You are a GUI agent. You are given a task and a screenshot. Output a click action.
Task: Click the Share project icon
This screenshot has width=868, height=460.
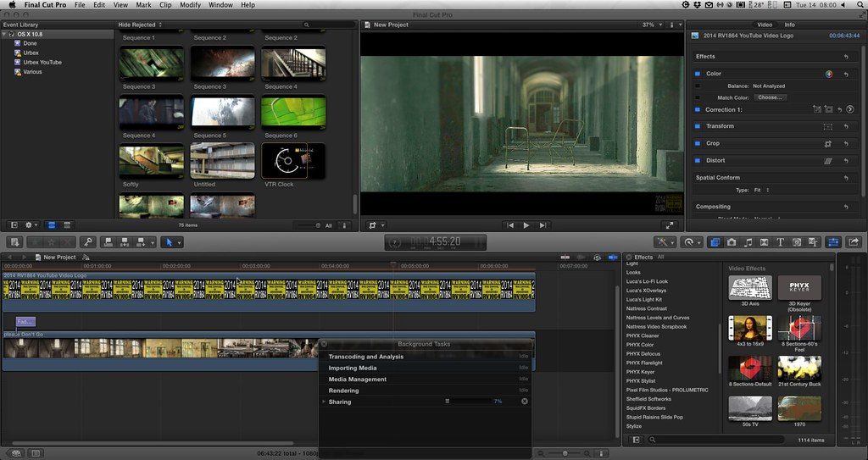point(853,242)
